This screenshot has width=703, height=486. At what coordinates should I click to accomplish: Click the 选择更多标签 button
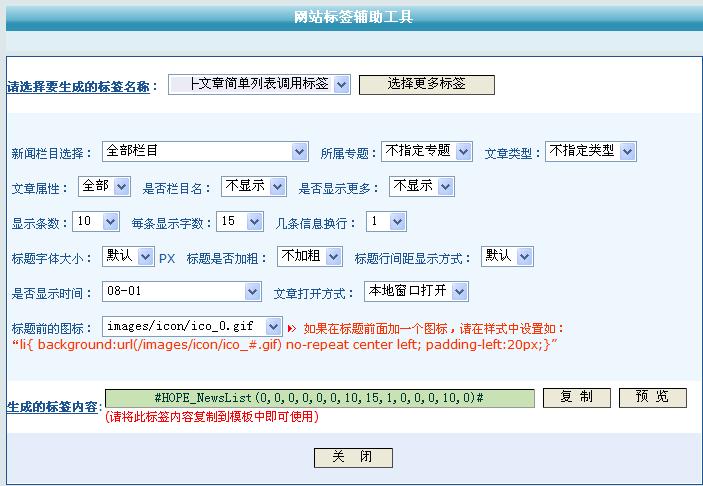click(x=426, y=85)
